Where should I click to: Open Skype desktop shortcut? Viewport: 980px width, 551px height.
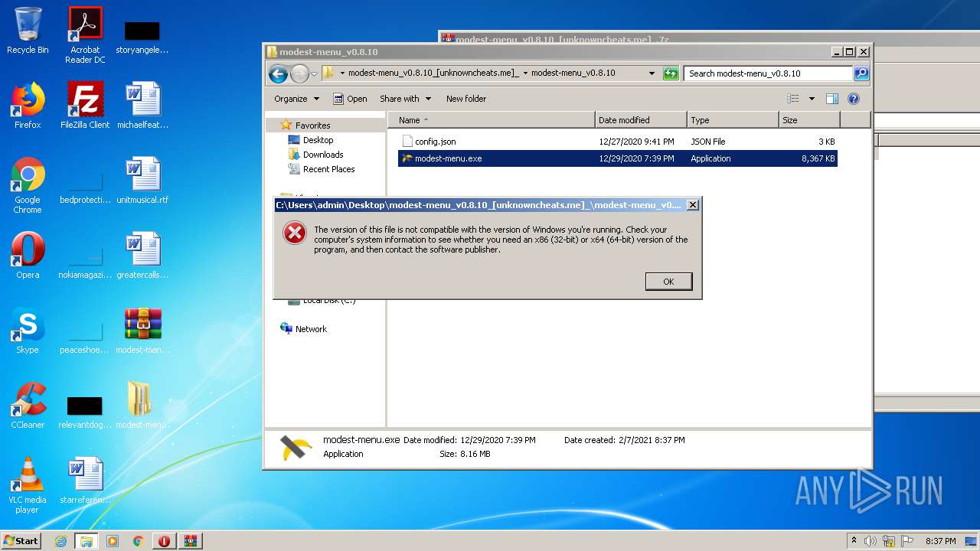click(x=28, y=331)
